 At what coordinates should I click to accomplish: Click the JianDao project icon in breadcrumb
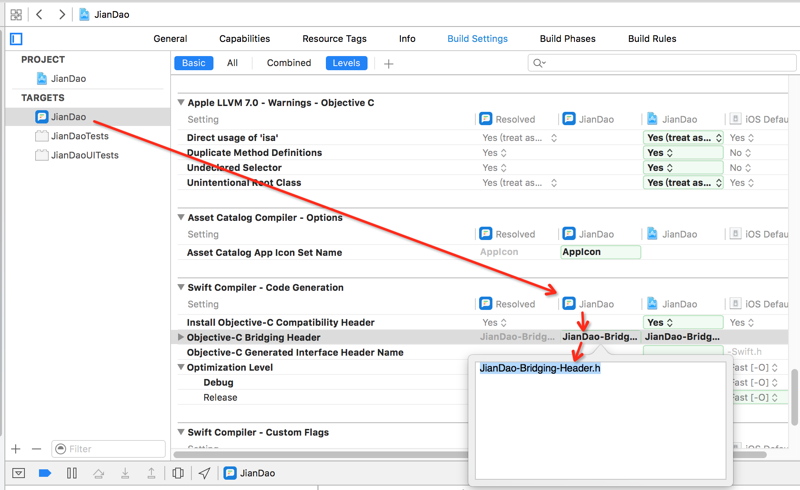pos(84,14)
